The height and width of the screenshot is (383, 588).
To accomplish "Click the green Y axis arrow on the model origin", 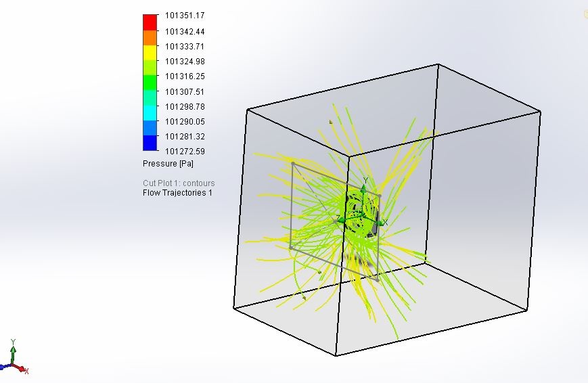I will pos(364,188).
